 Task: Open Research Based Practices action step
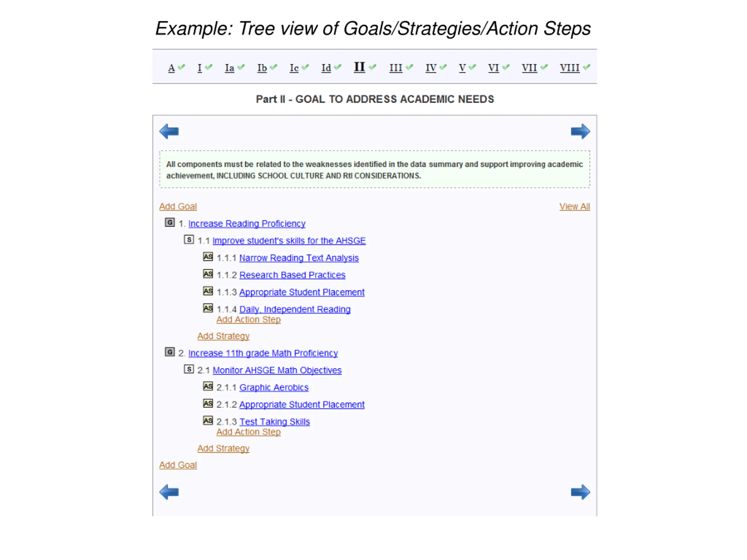[x=292, y=275]
